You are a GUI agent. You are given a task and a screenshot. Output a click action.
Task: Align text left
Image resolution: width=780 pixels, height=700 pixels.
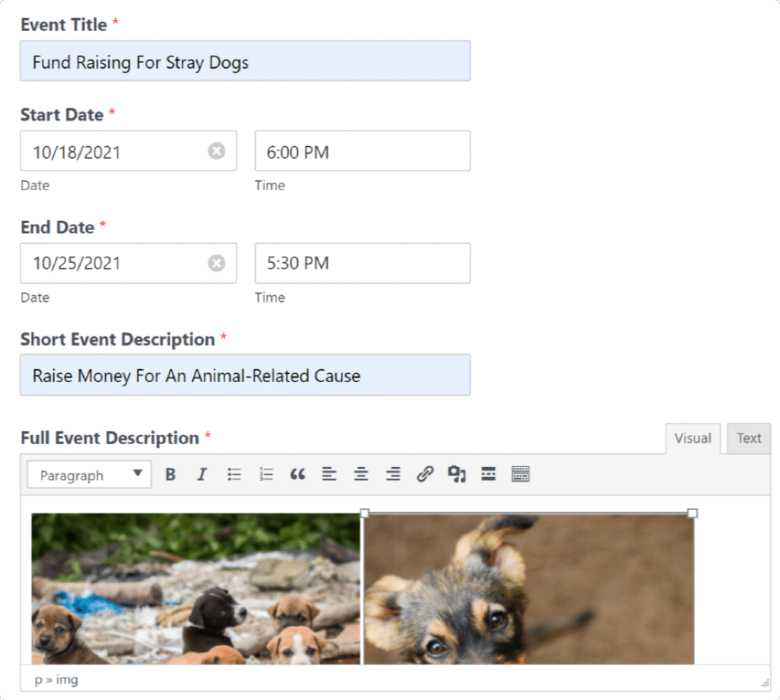[329, 474]
